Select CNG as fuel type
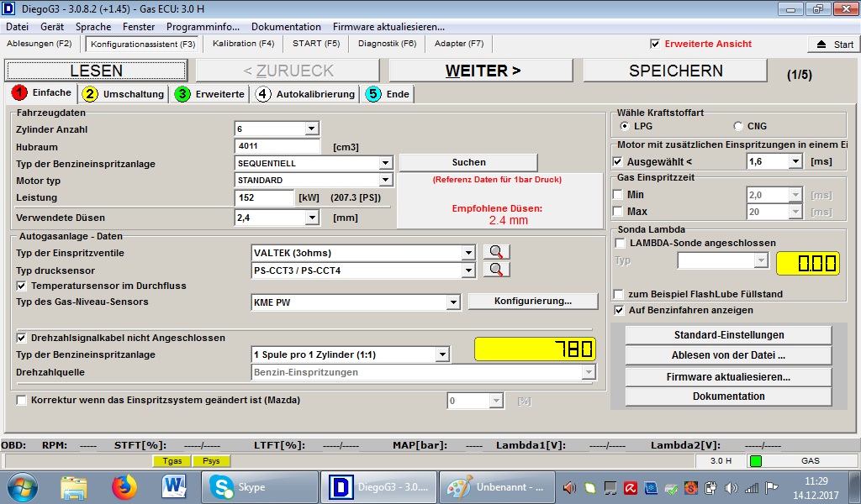 point(738,126)
